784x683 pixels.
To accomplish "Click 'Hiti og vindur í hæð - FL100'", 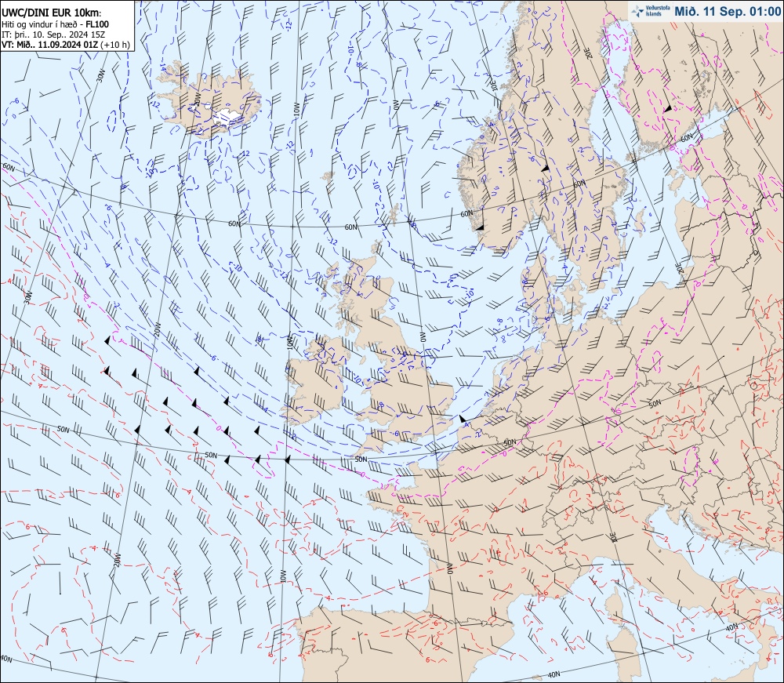I will point(55,24).
